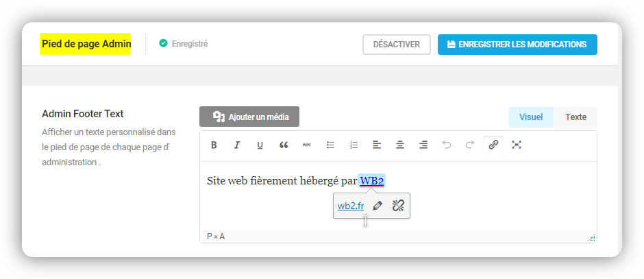
Task: Open the wb2.fr link
Action: tap(350, 206)
